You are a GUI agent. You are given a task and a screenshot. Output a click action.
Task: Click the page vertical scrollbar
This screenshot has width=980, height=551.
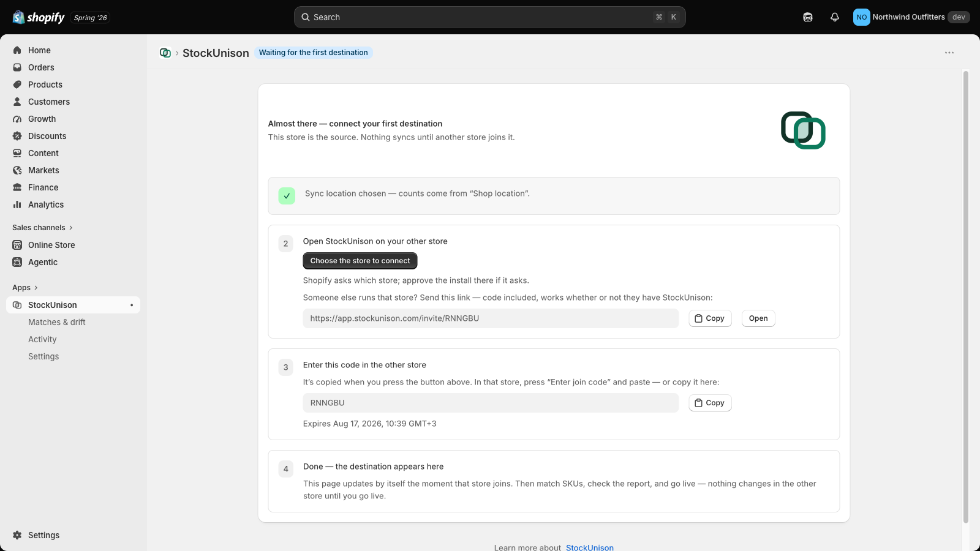coord(966,297)
